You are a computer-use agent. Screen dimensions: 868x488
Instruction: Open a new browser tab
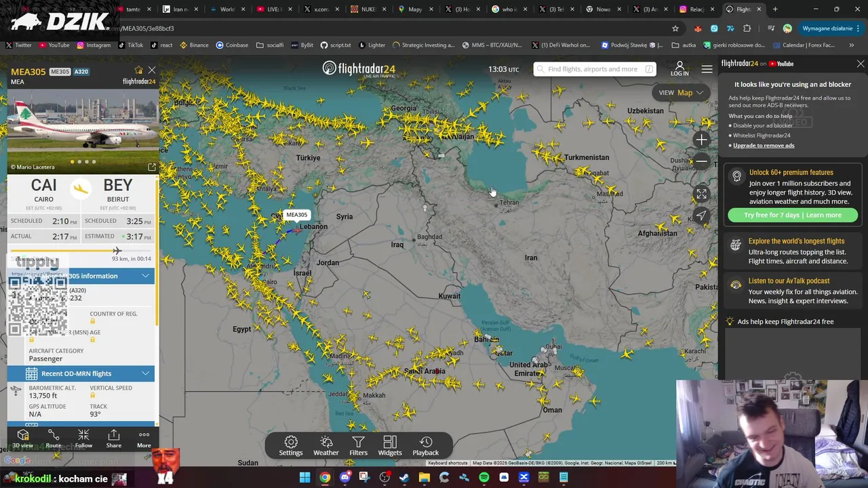click(775, 9)
